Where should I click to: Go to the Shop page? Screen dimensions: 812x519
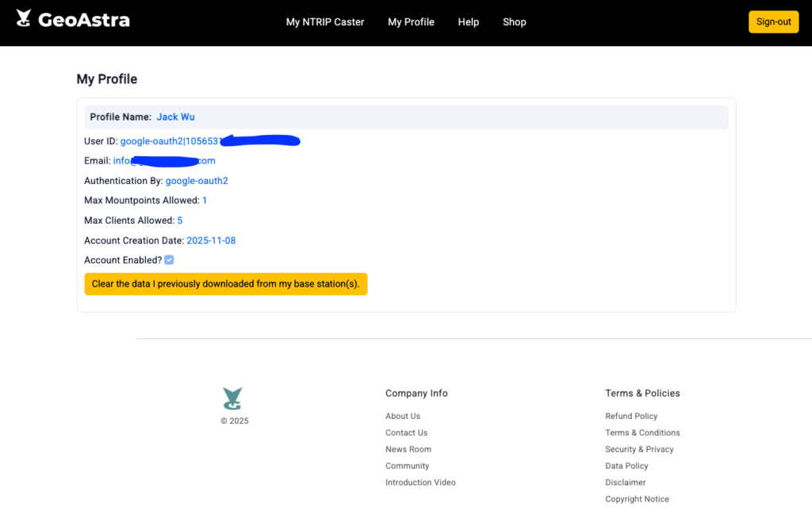515,22
